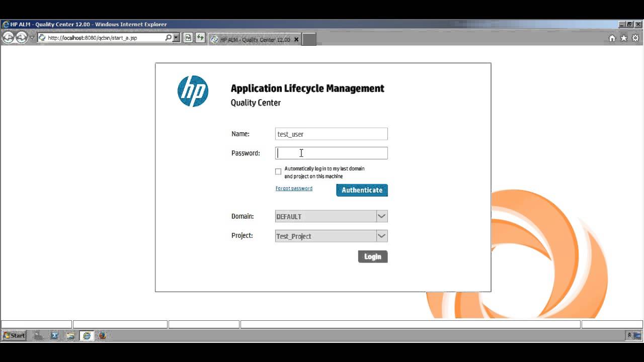This screenshot has height=362, width=644.
Task: Expand the Project dropdown arrow
Action: (x=382, y=236)
